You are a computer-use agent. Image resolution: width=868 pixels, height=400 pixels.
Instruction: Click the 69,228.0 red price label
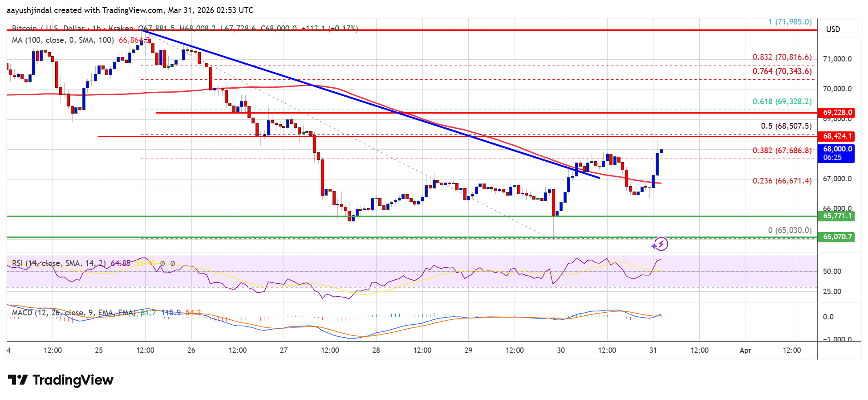(x=836, y=113)
